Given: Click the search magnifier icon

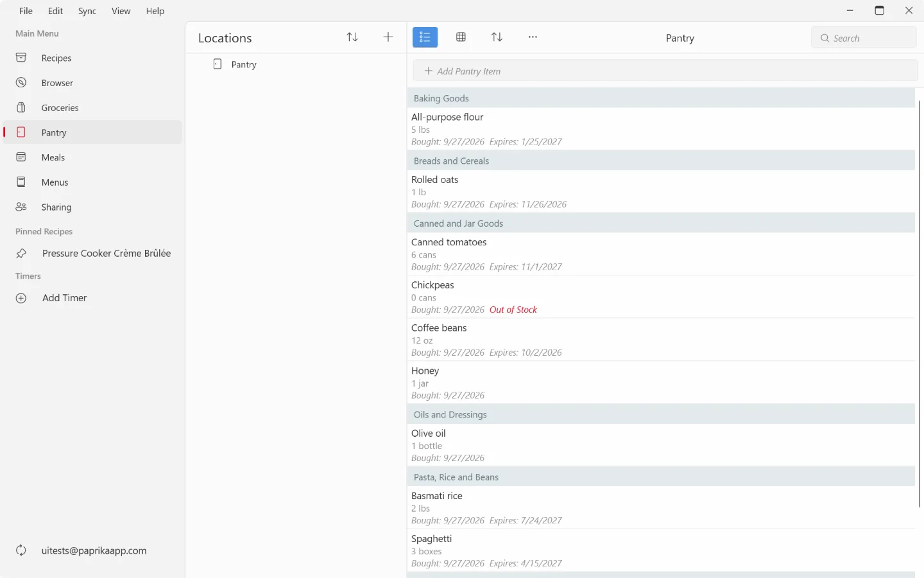Looking at the screenshot, I should coord(825,38).
